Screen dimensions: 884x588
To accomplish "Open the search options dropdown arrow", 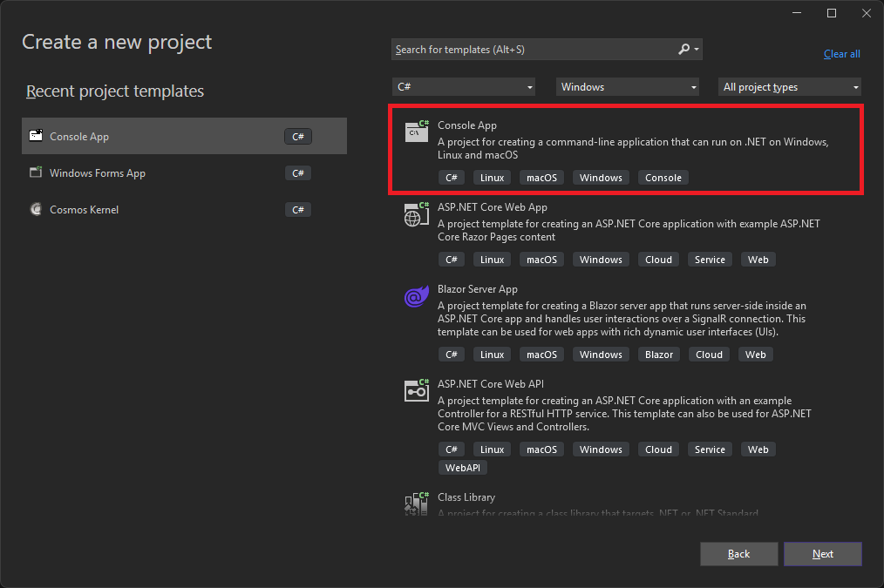I will 697,50.
